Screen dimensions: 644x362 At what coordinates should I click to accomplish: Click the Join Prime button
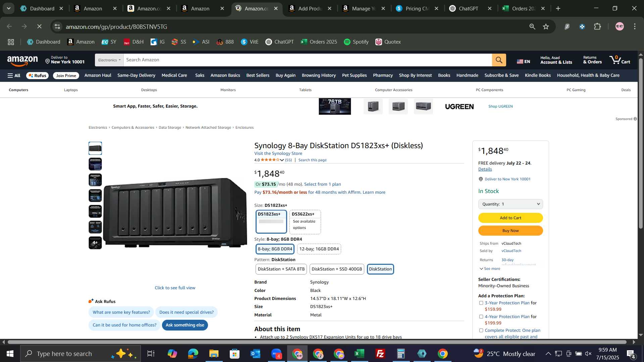click(x=66, y=75)
